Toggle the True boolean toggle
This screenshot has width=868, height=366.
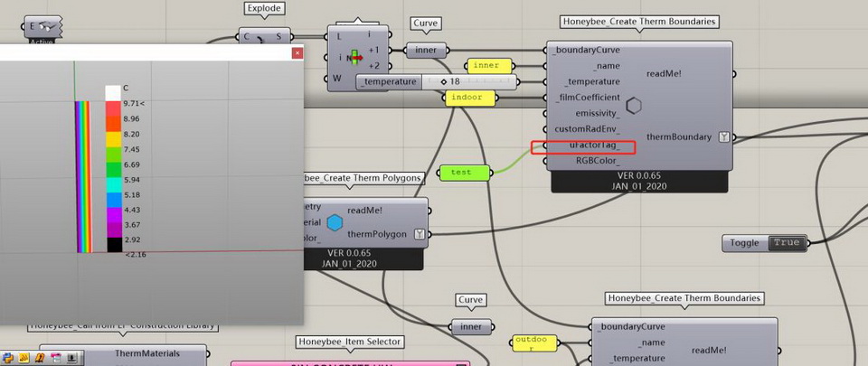786,242
